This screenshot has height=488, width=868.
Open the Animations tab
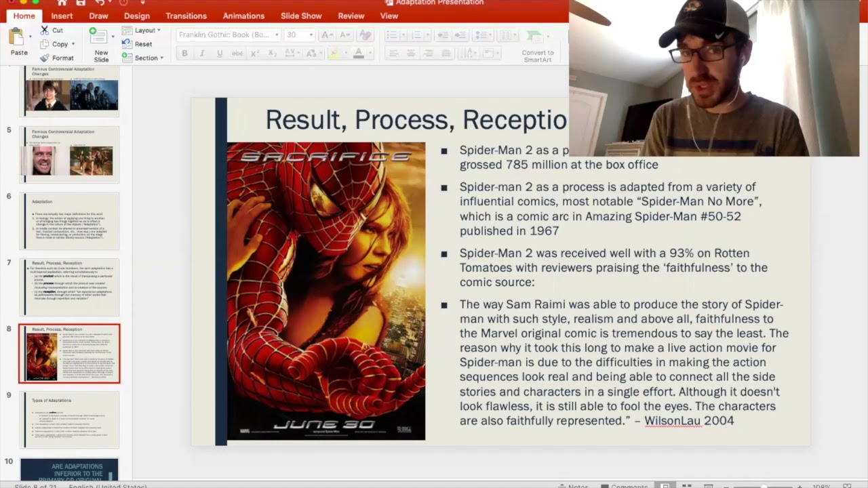243,16
